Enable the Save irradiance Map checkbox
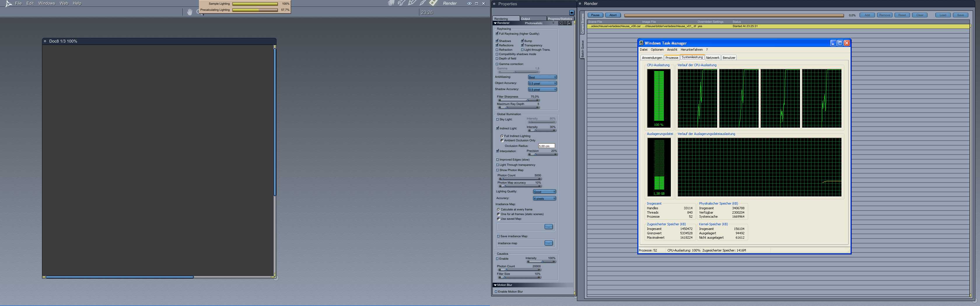The width and height of the screenshot is (980, 306). [498, 236]
